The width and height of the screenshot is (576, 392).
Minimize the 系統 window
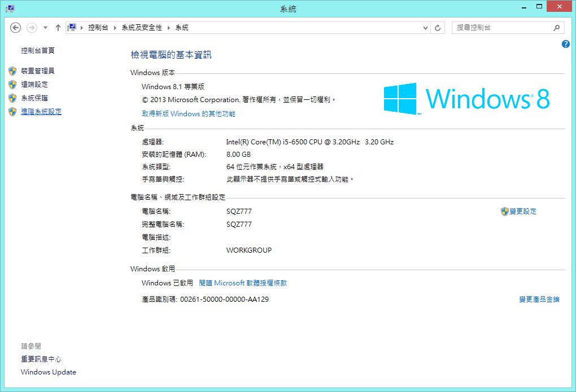click(x=524, y=7)
